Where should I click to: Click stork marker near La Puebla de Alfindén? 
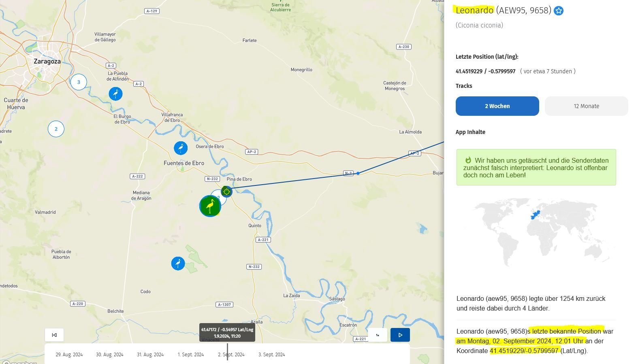tap(115, 94)
